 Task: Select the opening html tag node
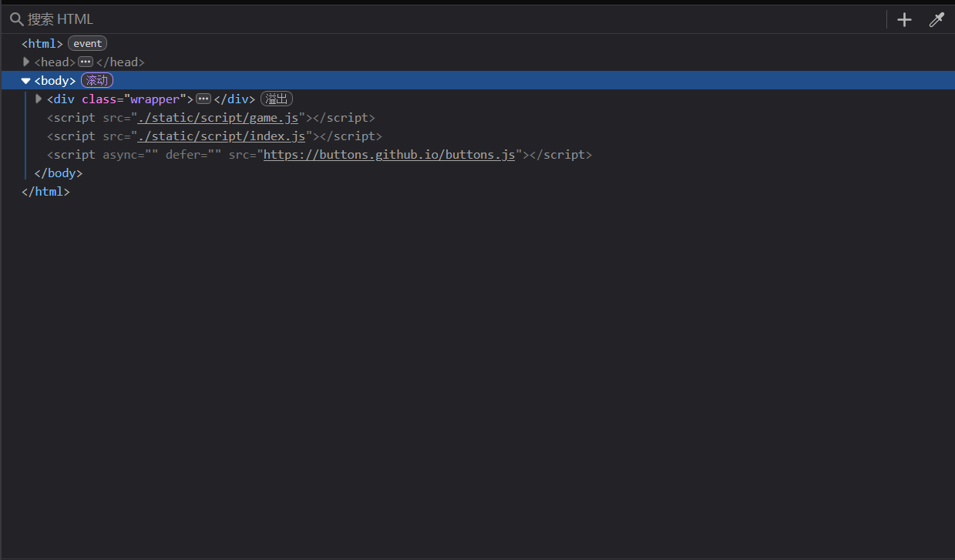[x=42, y=44]
